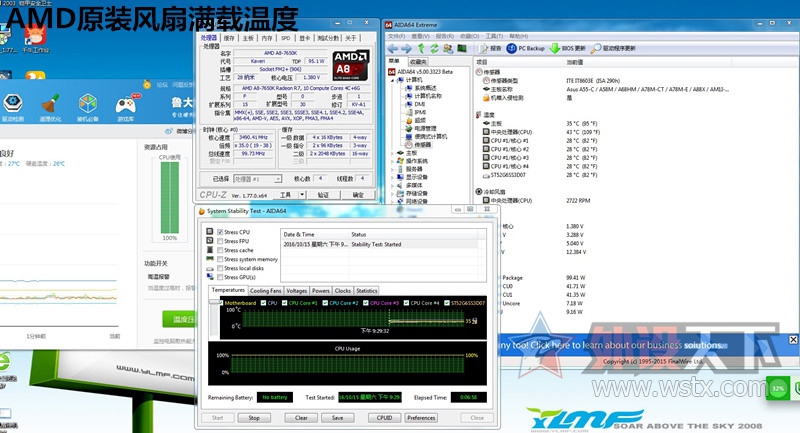Click the CPU chip icon beside Stress CPU

pyautogui.click(x=210, y=232)
